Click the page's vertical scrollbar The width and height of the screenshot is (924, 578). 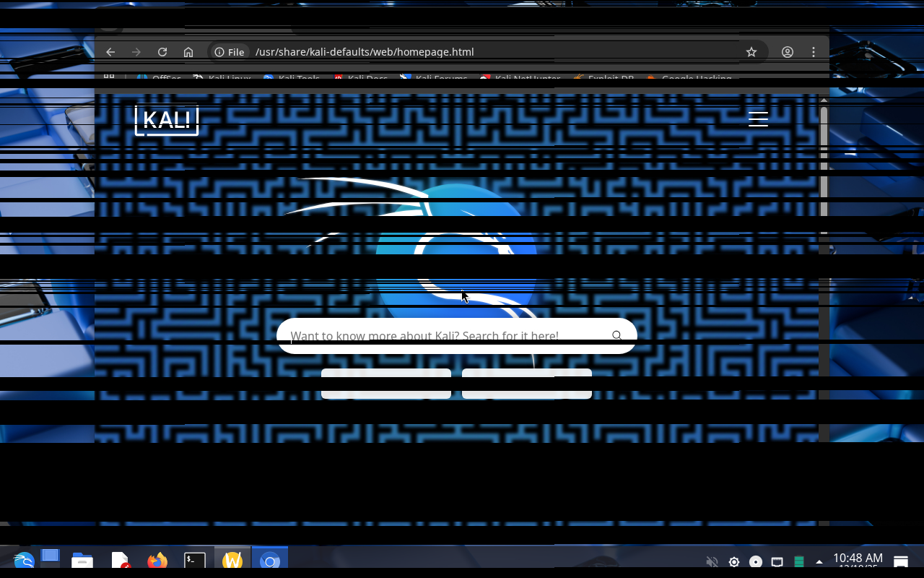pos(824,159)
